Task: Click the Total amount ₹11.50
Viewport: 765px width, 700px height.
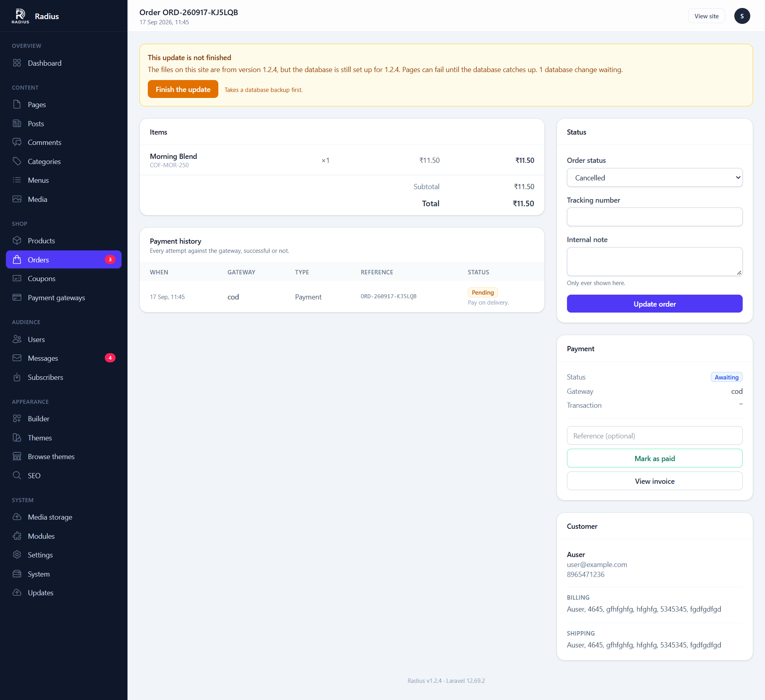Action: (x=523, y=203)
